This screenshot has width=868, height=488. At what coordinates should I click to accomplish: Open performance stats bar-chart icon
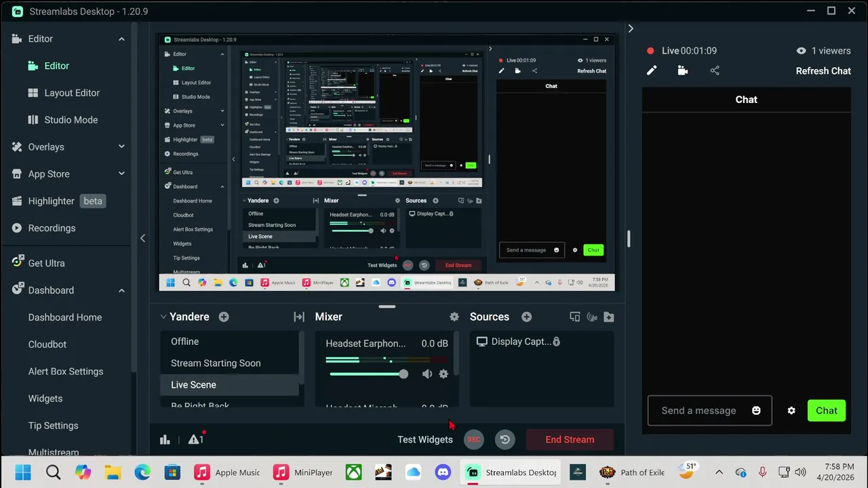(x=165, y=439)
